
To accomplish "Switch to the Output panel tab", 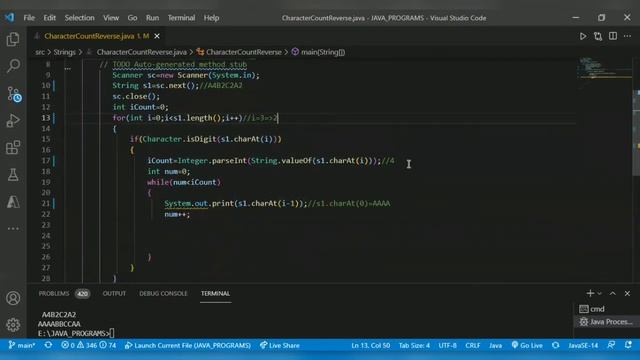I will pos(114,293).
